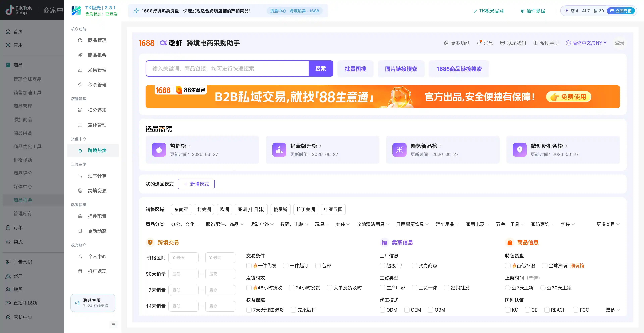Open the 插件教程 link
Screen dimensions: 644x333
(533, 11)
